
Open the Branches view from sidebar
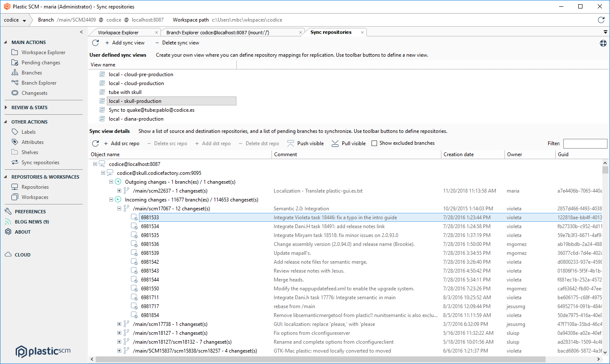pos(27,73)
